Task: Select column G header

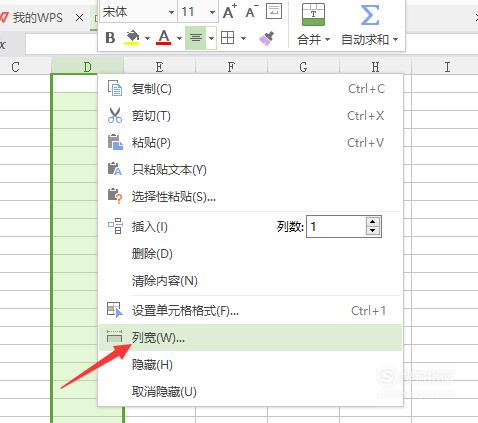Action: click(x=303, y=67)
